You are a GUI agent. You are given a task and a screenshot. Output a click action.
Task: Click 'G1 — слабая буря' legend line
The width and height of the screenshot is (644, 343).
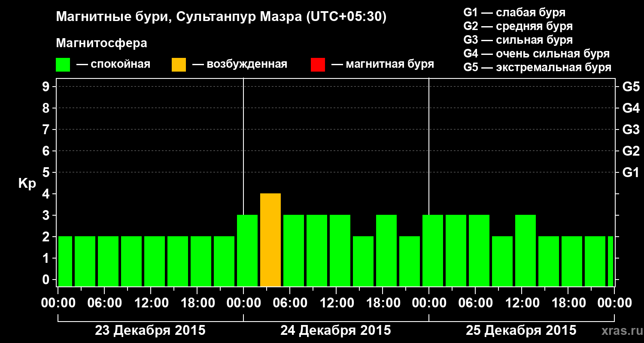pos(514,12)
